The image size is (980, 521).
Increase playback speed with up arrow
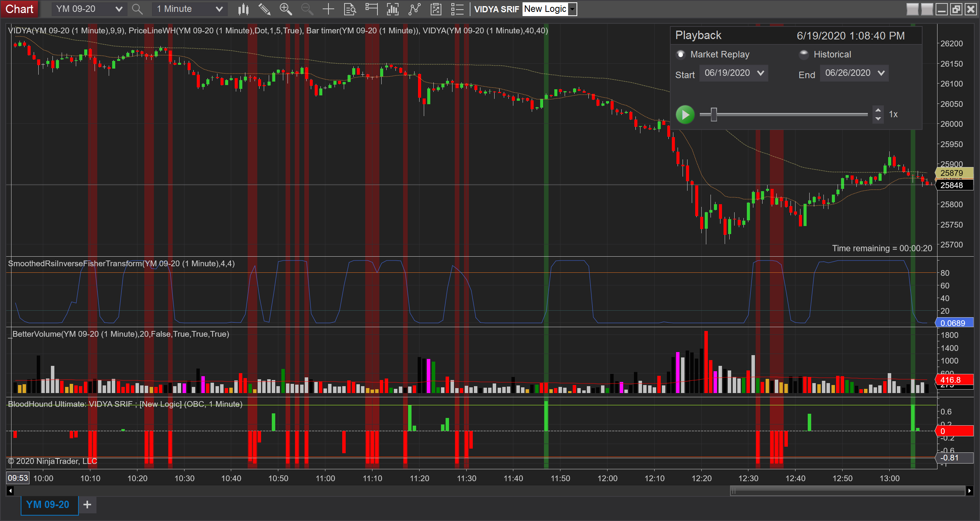click(878, 110)
